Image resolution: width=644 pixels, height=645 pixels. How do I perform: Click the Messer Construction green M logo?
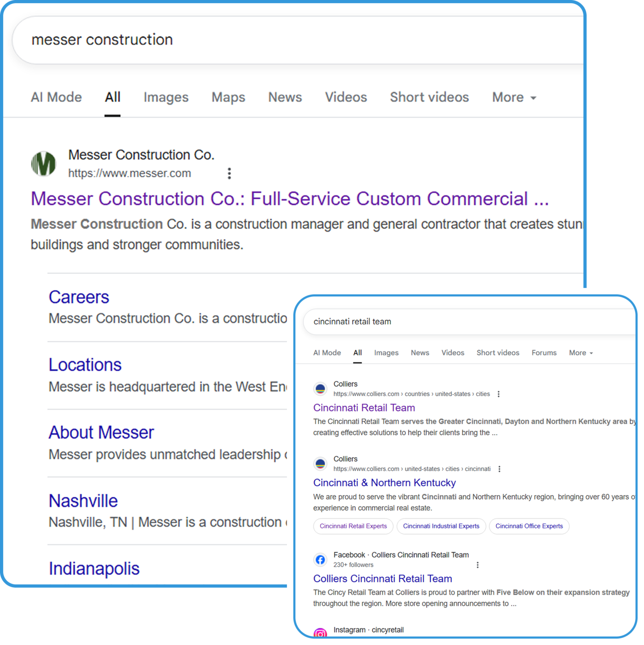(x=44, y=164)
